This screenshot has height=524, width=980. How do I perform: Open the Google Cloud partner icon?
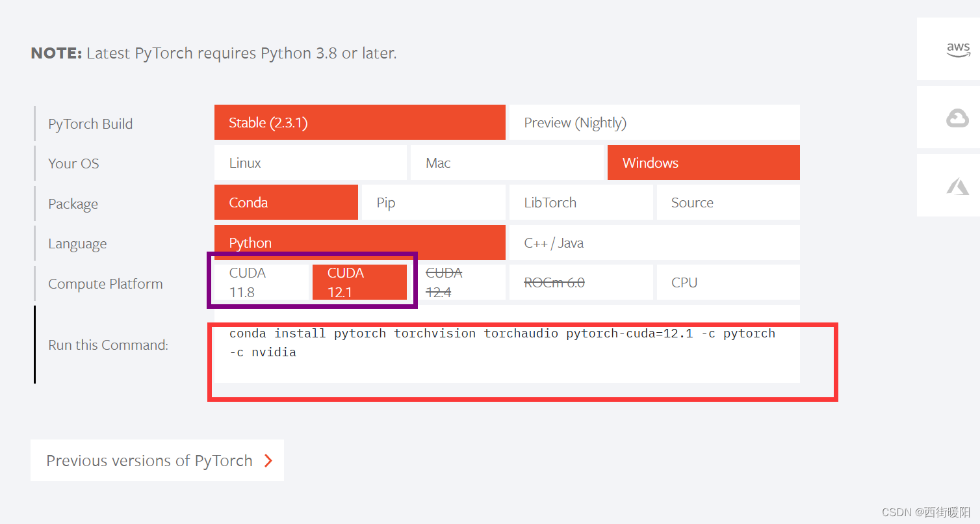tap(957, 118)
